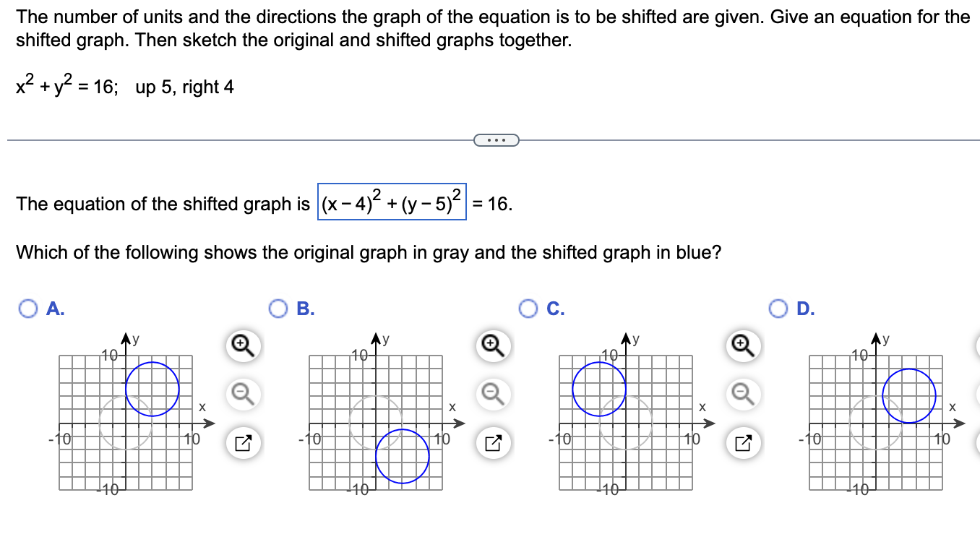Expand the ellipsis divider handle
The width and height of the screenshot is (980, 555).
click(496, 139)
